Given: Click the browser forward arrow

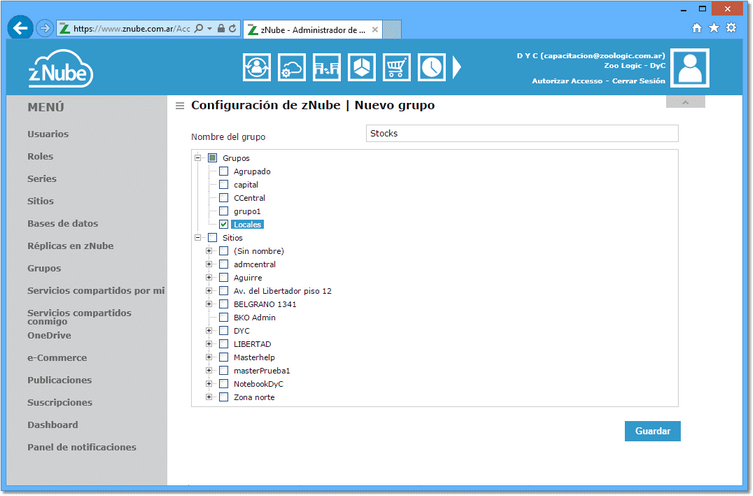Looking at the screenshot, I should [x=45, y=28].
